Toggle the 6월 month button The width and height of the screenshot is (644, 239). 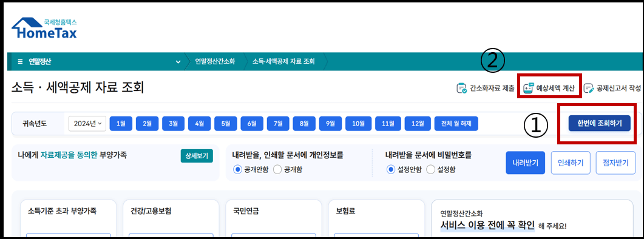[252, 123]
